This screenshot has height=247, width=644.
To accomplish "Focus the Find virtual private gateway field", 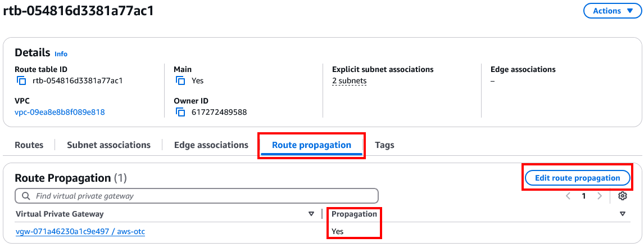I will pos(202,196).
